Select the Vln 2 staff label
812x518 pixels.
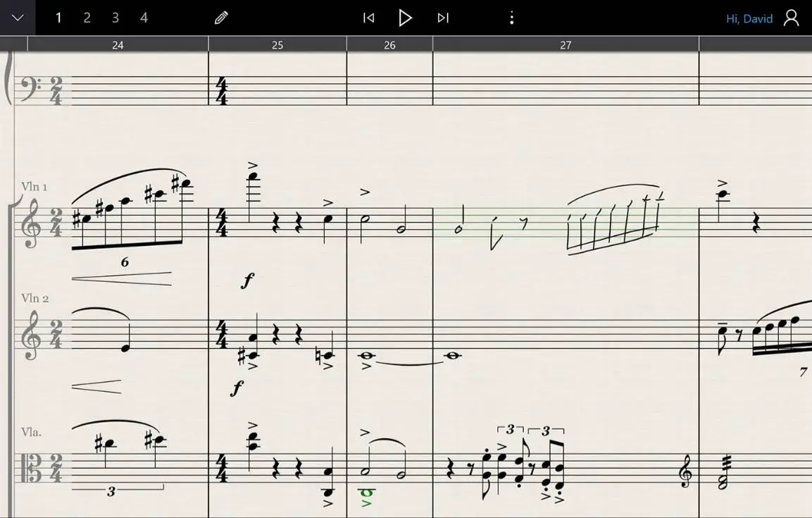pyautogui.click(x=35, y=298)
